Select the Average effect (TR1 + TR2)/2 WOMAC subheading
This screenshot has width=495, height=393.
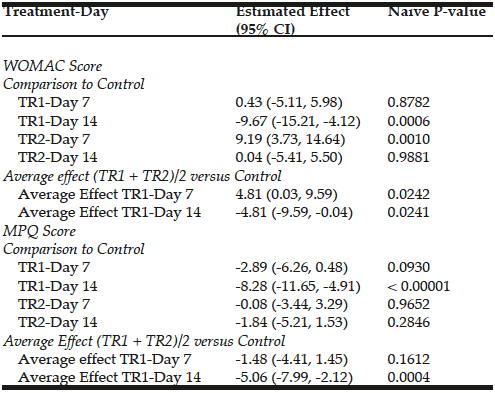(142, 176)
